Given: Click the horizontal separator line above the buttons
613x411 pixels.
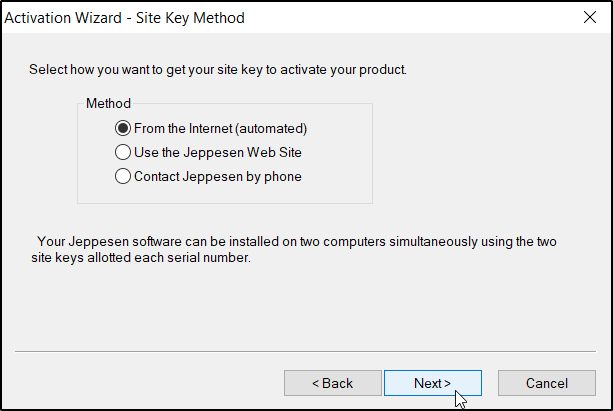Looking at the screenshot, I should coord(306,352).
